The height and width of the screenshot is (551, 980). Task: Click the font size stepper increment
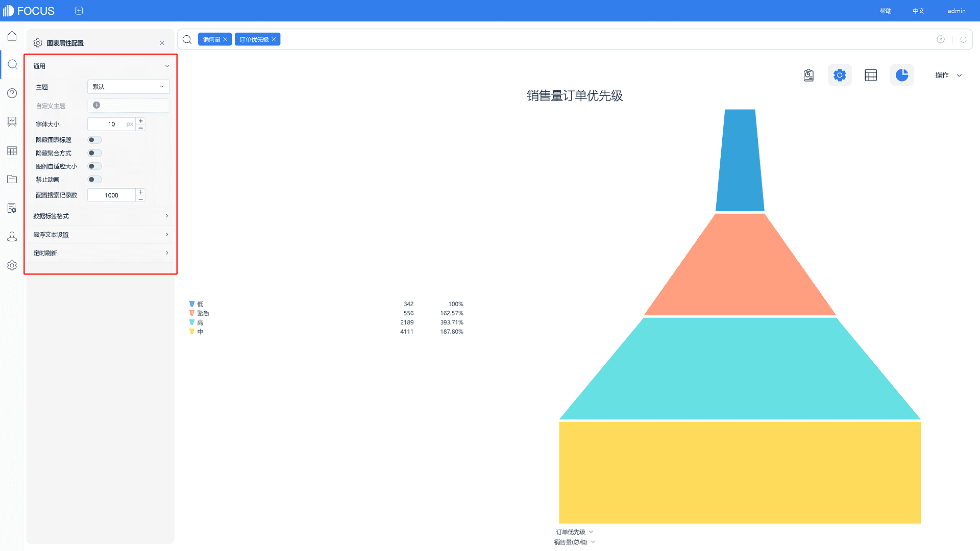(141, 121)
